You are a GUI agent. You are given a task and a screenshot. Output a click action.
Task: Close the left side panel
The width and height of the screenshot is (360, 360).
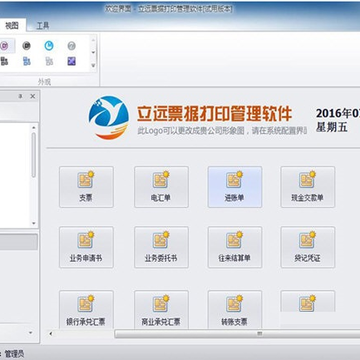point(32,96)
